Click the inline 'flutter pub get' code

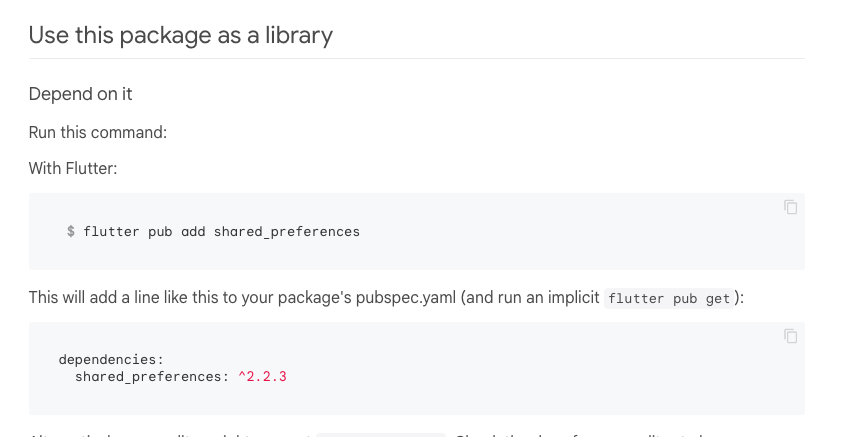pos(669,299)
